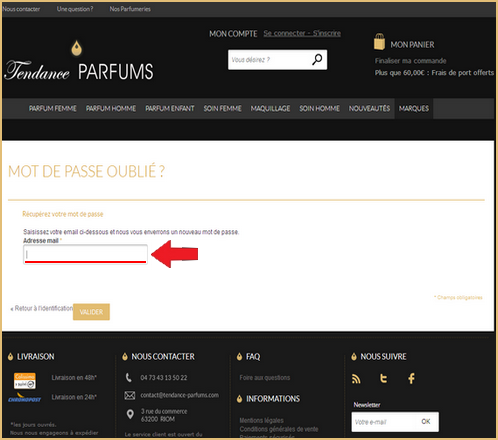Open the Nouveautés menu item

[369, 108]
